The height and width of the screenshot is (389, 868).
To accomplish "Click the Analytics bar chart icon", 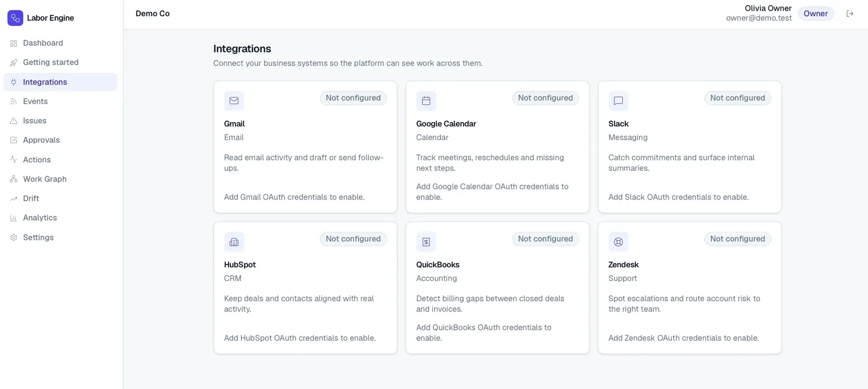I will [x=14, y=218].
